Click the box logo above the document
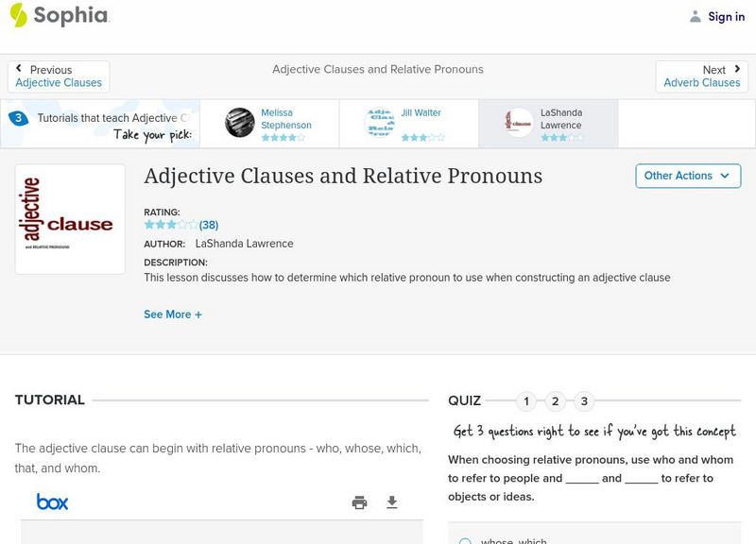 52,501
